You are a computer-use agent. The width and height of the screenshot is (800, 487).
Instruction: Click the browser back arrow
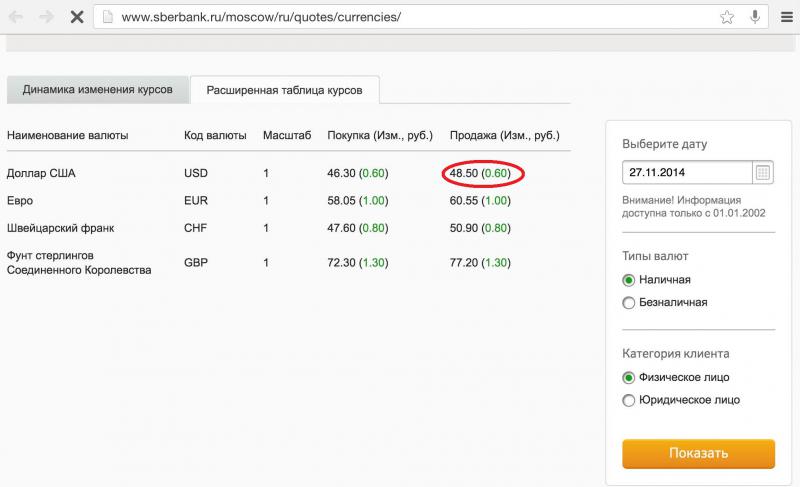point(17,17)
